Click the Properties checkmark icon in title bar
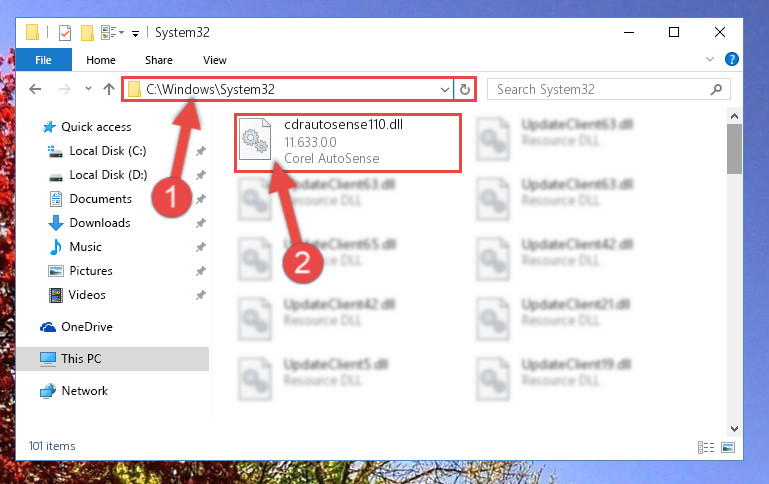The image size is (769, 484). [x=65, y=33]
